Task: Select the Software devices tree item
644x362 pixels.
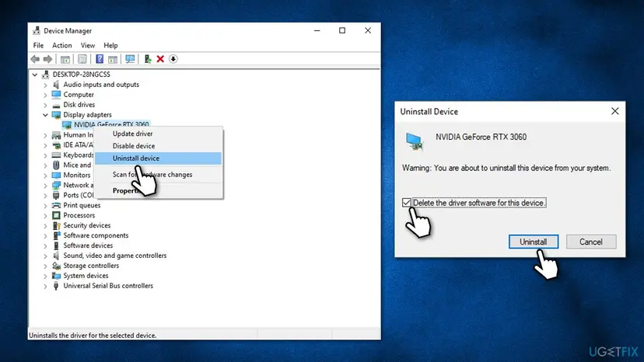Action: point(88,245)
